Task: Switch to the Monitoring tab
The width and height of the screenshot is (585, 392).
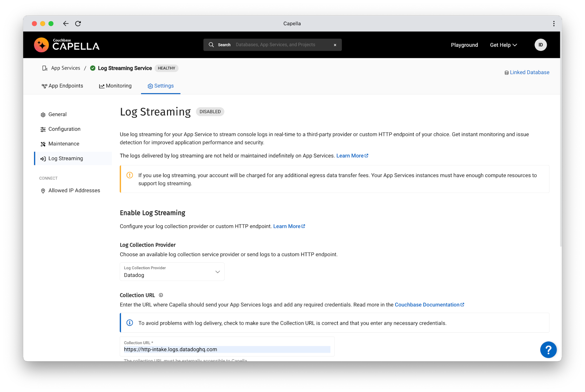Action: coord(119,86)
